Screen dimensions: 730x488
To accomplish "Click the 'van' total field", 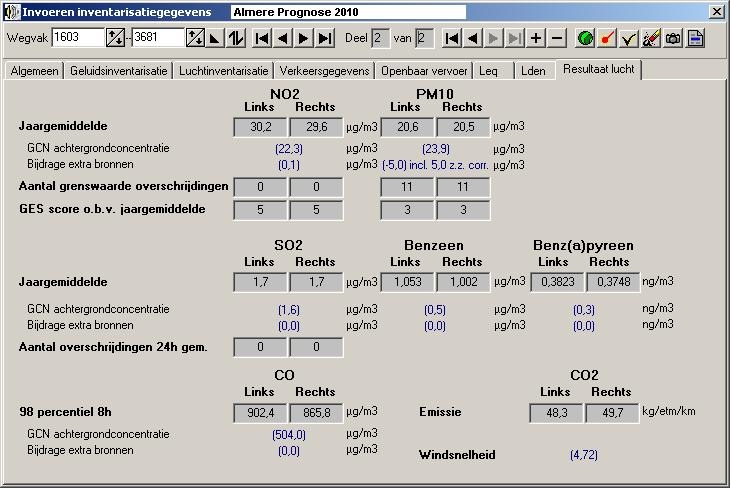I will click(x=425, y=38).
